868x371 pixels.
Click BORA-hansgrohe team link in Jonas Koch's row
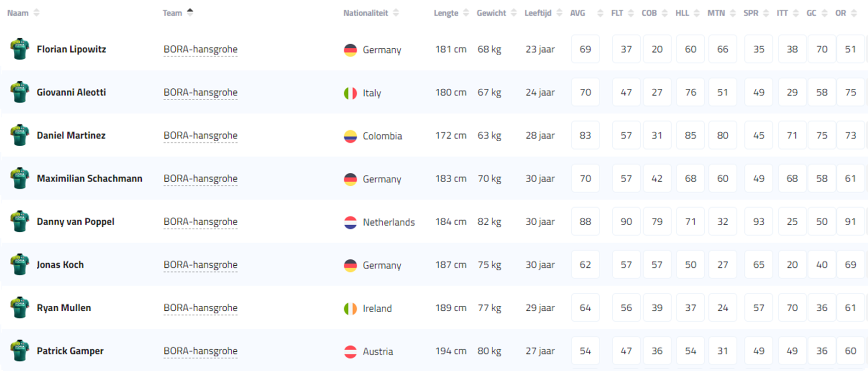pyautogui.click(x=201, y=265)
